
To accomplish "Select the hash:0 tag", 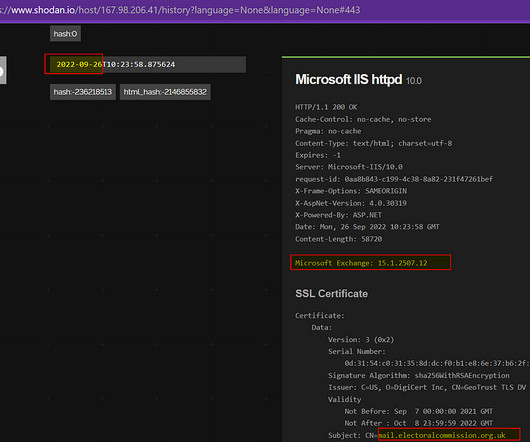I will coord(65,34).
